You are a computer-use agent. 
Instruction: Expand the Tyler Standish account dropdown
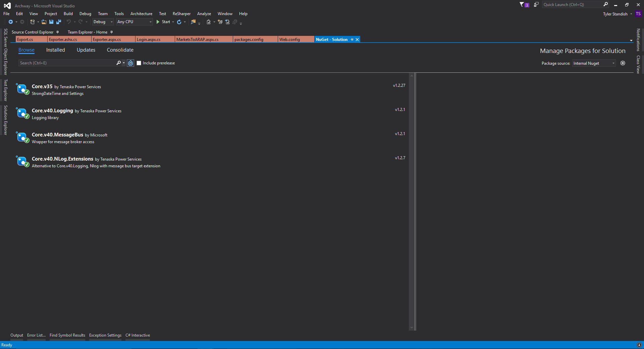(631, 14)
